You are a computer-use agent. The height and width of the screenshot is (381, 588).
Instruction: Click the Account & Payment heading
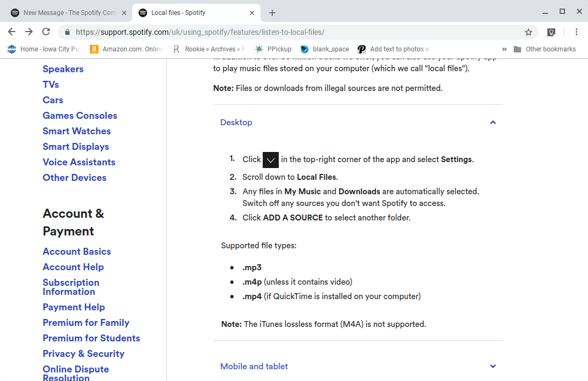pyautogui.click(x=73, y=223)
